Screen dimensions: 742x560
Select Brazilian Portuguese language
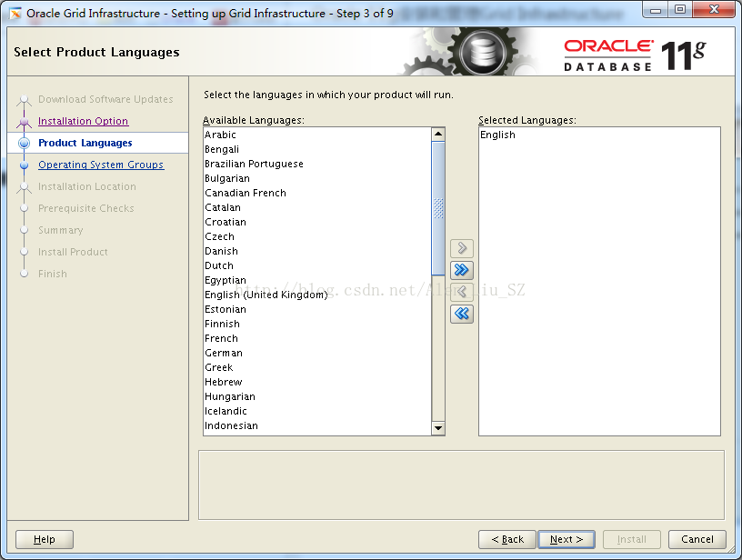pyautogui.click(x=317, y=164)
